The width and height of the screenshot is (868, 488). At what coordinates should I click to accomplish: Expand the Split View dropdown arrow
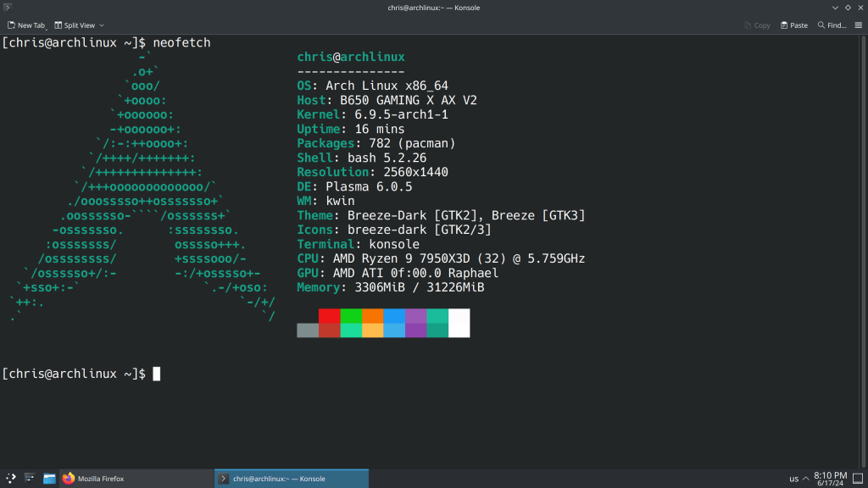101,25
